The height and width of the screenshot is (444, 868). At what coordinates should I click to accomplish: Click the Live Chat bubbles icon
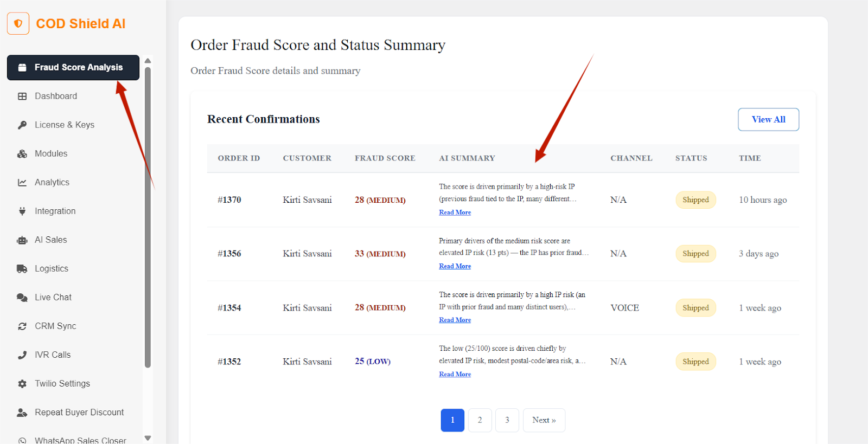22,298
